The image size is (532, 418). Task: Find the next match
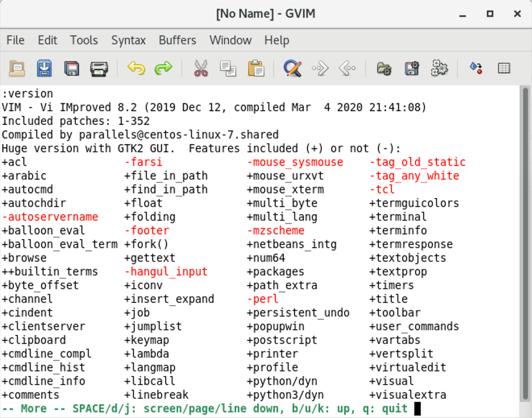320,68
